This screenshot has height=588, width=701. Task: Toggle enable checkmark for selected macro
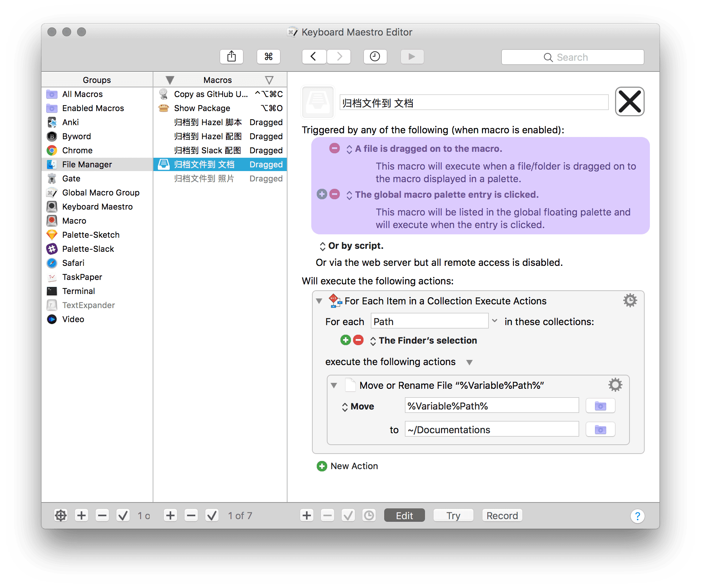(212, 515)
